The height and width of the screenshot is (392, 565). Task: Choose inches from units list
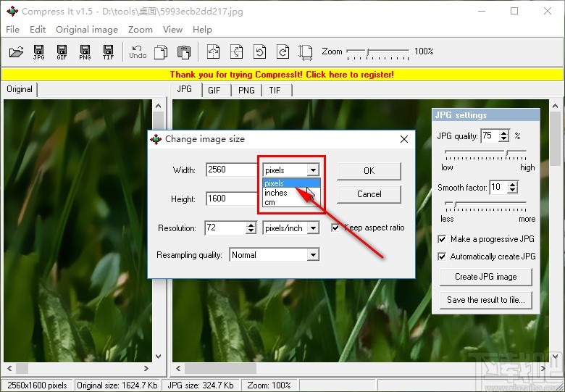[x=291, y=193]
